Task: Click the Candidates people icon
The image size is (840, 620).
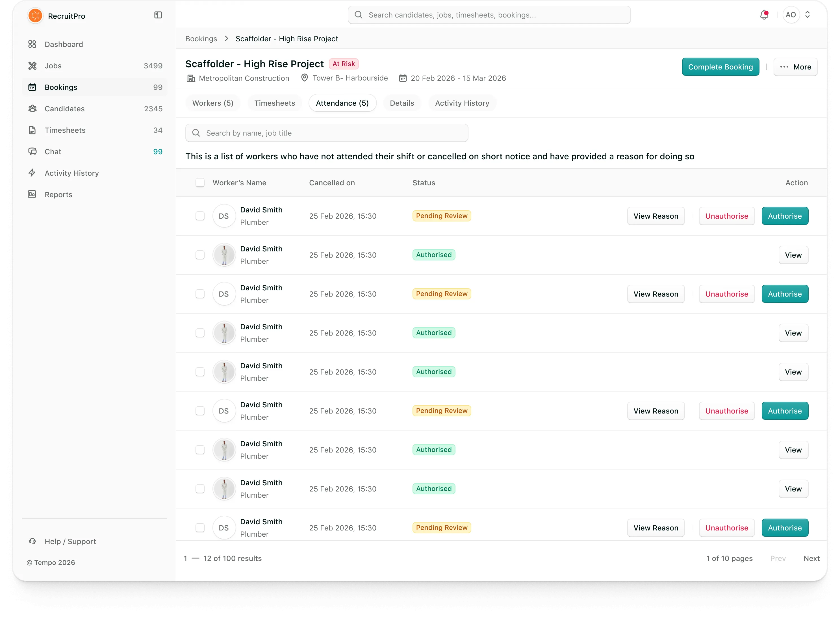Action: [32, 108]
